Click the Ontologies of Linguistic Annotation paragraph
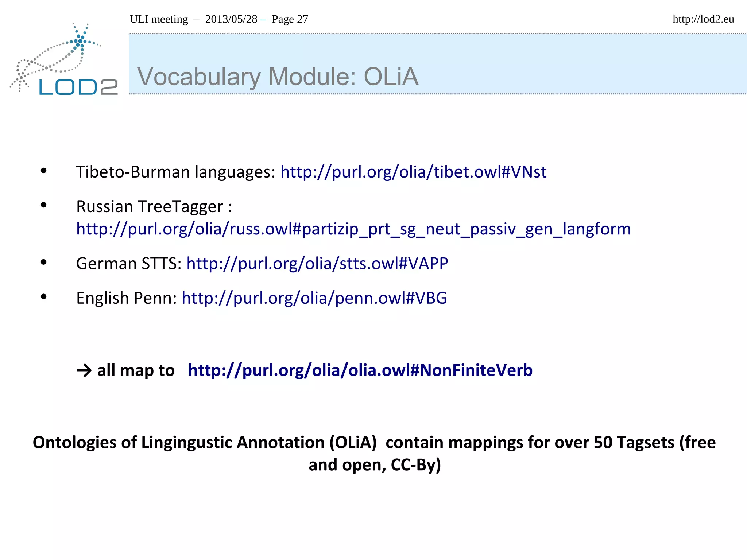 (374, 442)
